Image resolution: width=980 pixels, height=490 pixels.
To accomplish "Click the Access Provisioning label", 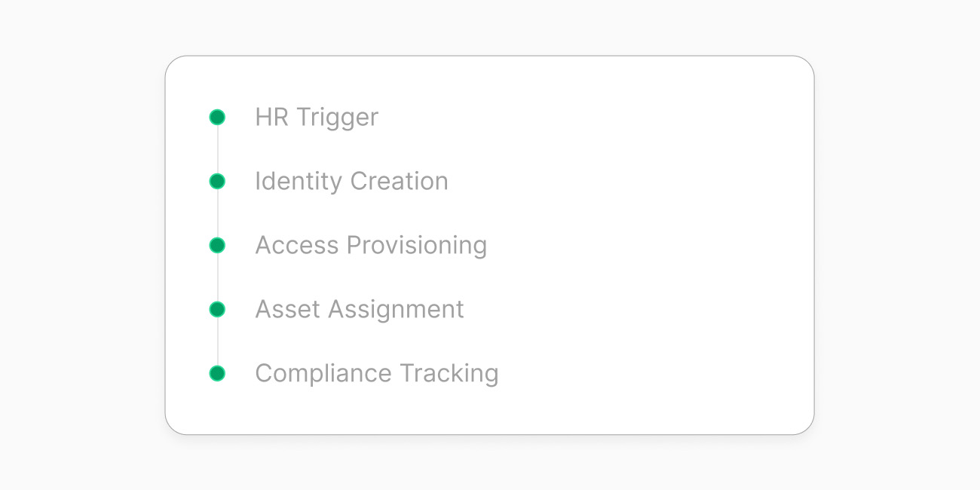I will click(x=371, y=245).
